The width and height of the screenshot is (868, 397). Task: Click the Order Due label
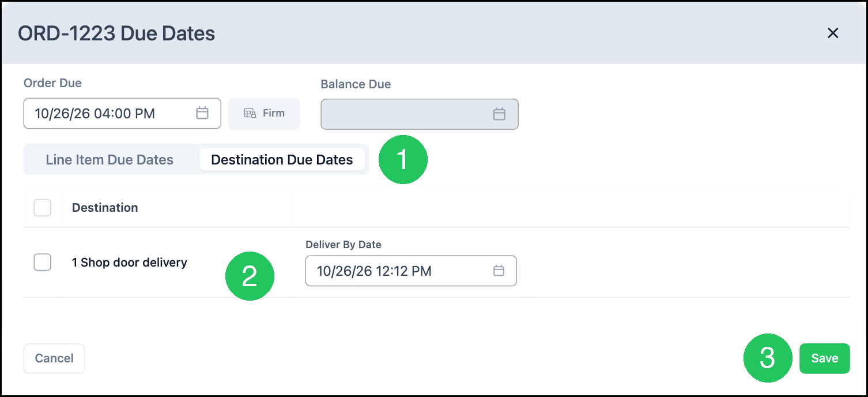coord(52,83)
